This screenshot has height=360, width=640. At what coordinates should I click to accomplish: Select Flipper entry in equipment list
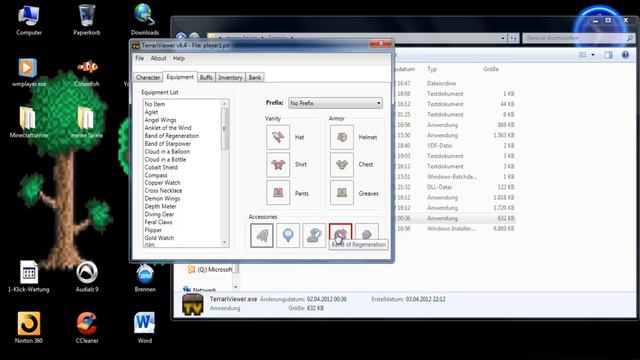click(x=153, y=230)
